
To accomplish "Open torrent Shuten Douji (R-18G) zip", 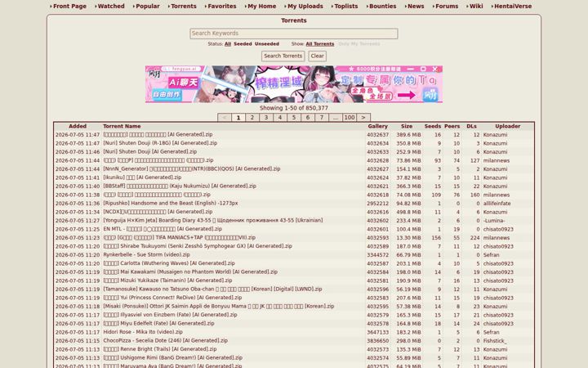I will pyautogui.click(x=160, y=143).
